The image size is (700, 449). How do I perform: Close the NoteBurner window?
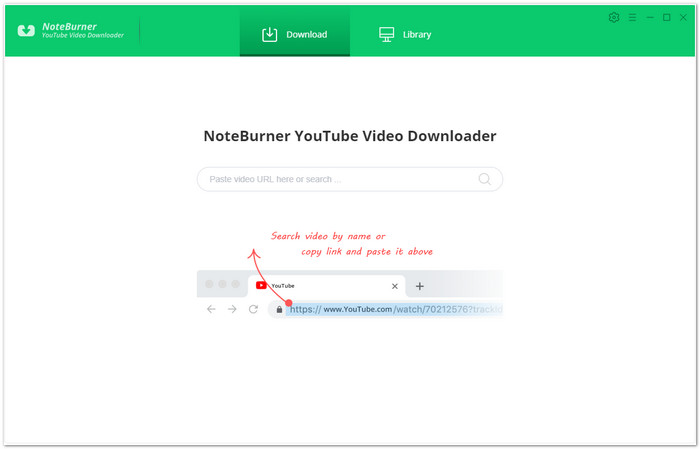[x=683, y=17]
